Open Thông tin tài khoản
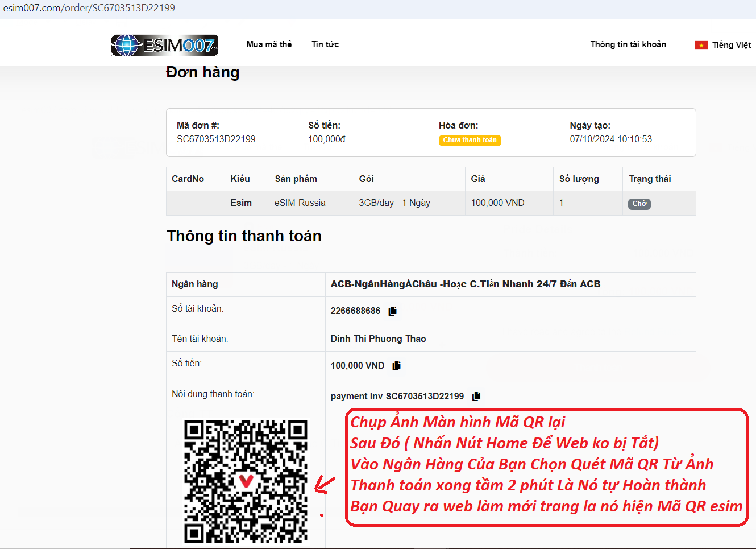Screen dimensions: 756x549 click(628, 44)
